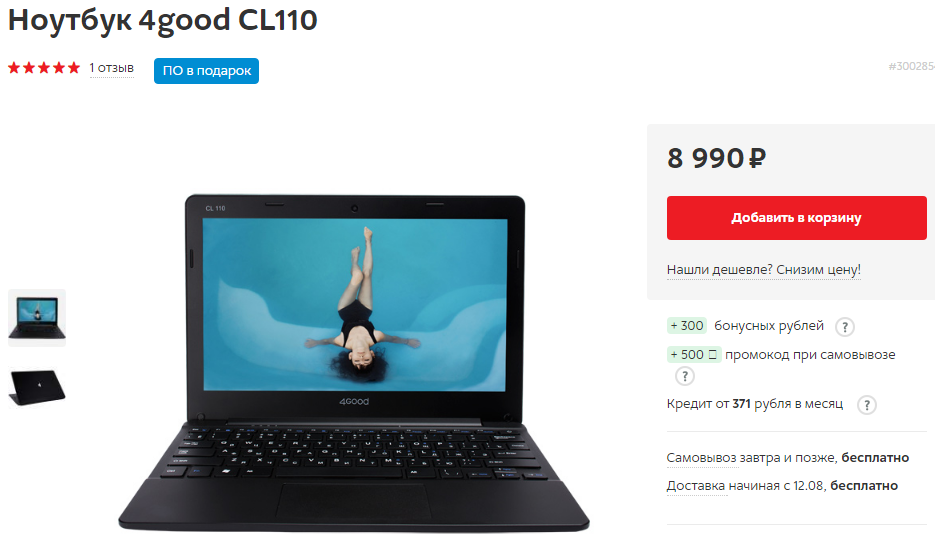
Task: Click the ПО в подарок badge
Action: tap(206, 71)
